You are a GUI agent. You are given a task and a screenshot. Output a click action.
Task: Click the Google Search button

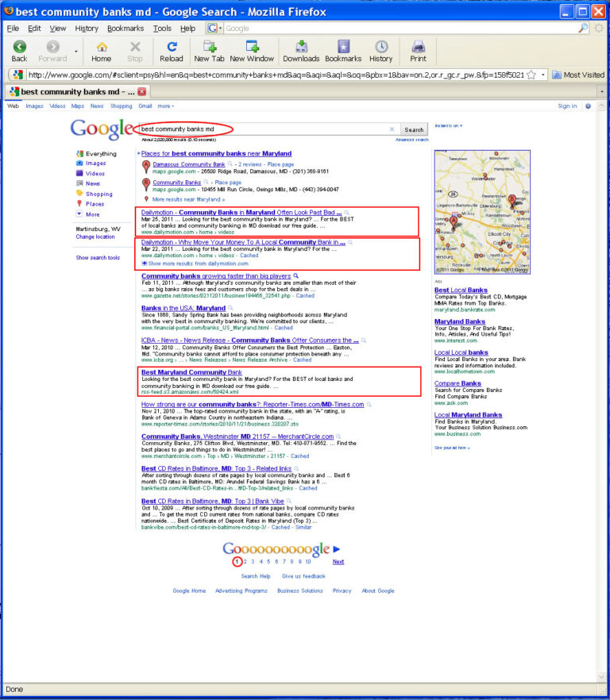coord(414,129)
